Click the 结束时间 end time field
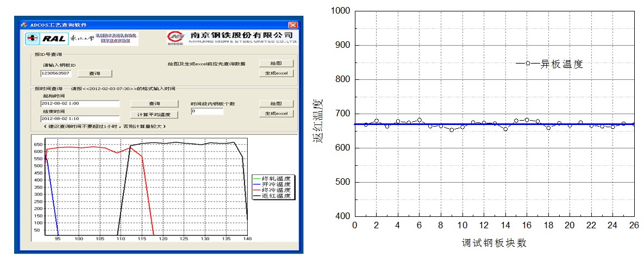Screen dimensions: 644x256 (x=80, y=118)
